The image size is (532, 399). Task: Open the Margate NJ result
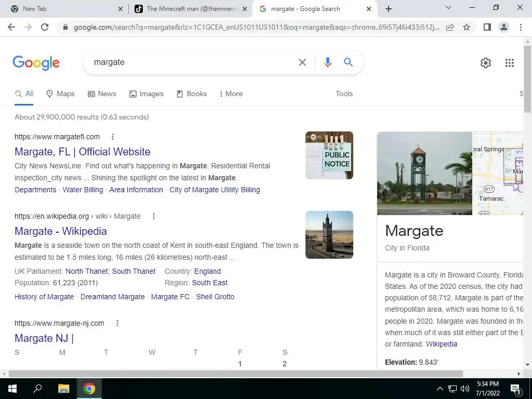[44, 338]
